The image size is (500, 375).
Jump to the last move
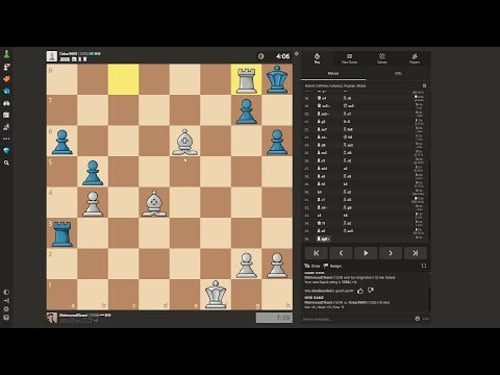click(x=415, y=253)
